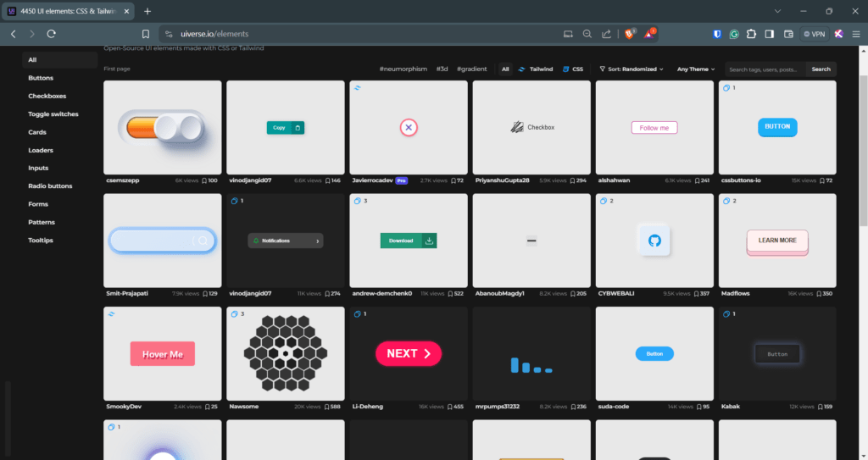868x460 pixels.
Task: Click the blue search input in Smit-Prajapati card
Action: [x=162, y=241]
